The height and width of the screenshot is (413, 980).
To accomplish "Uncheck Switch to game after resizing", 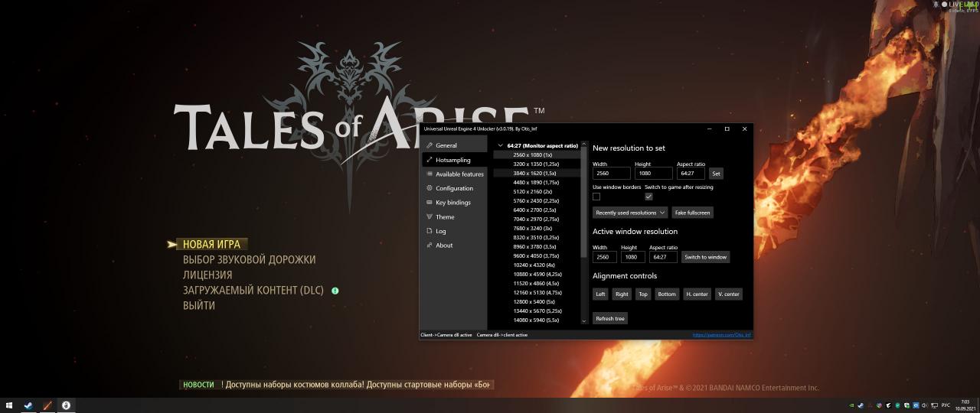I will click(x=648, y=197).
